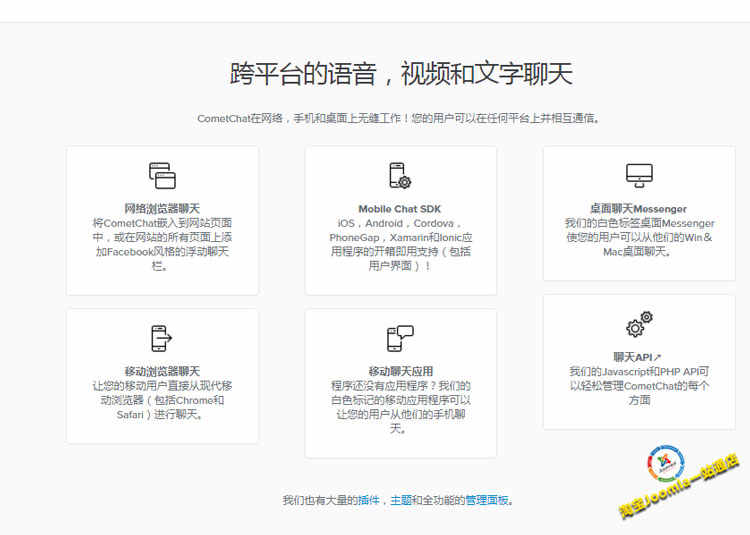Viewport: 750px width, 535px height.
Task: Click the mobile browser chat phone-arrow icon
Action: pyautogui.click(x=161, y=338)
